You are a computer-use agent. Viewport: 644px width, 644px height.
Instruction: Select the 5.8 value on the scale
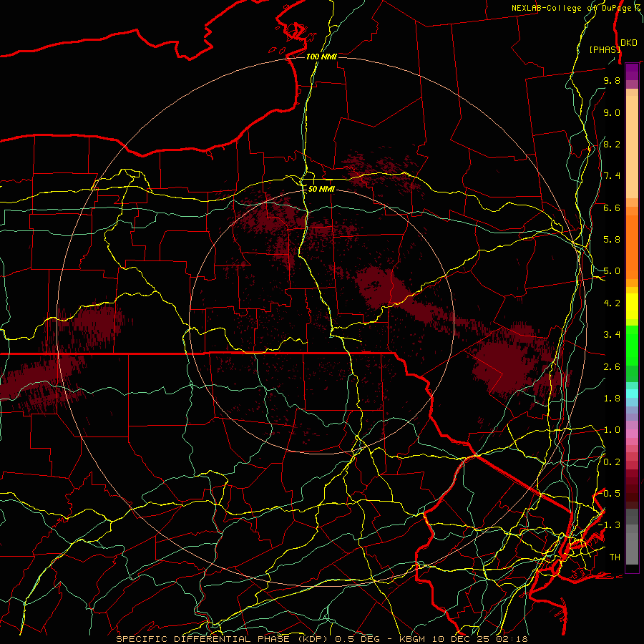pyautogui.click(x=612, y=240)
